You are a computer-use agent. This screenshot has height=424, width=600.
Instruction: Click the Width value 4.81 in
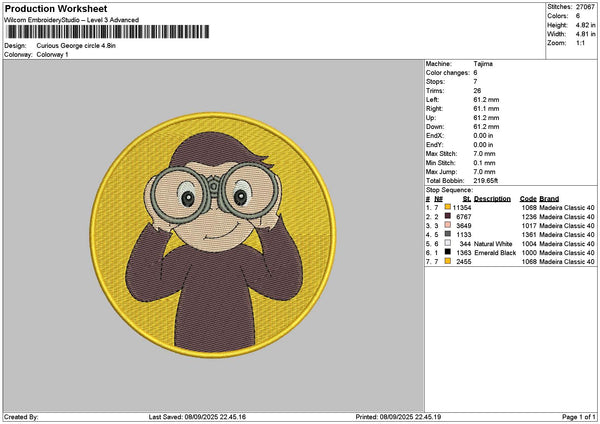585,34
